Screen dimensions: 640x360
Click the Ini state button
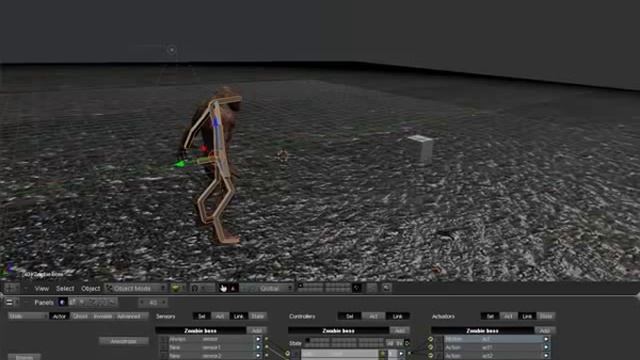pos(400,343)
